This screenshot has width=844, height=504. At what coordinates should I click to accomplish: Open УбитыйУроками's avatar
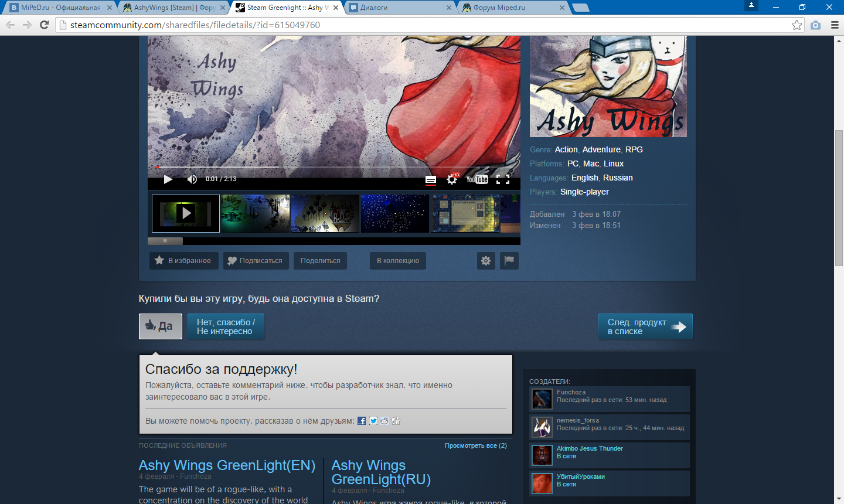tap(542, 483)
